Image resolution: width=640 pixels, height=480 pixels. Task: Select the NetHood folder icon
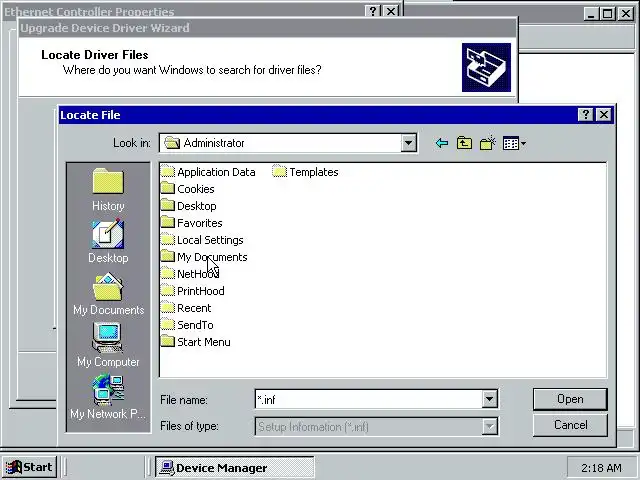(167, 273)
